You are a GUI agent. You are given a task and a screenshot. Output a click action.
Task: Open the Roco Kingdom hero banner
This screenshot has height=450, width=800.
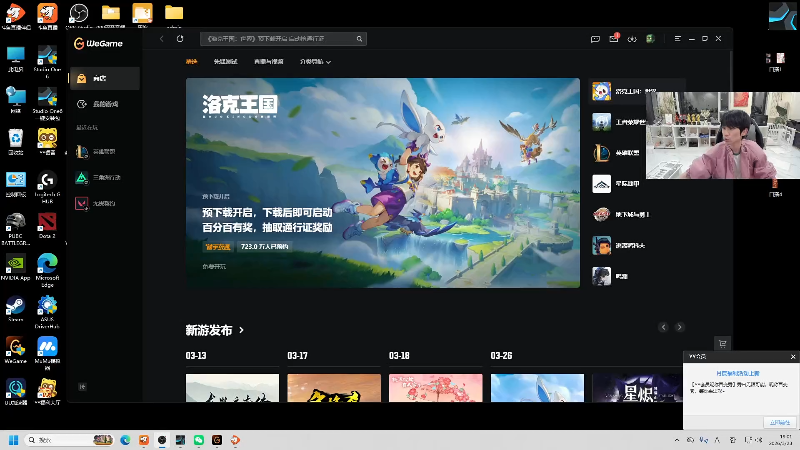[383, 183]
